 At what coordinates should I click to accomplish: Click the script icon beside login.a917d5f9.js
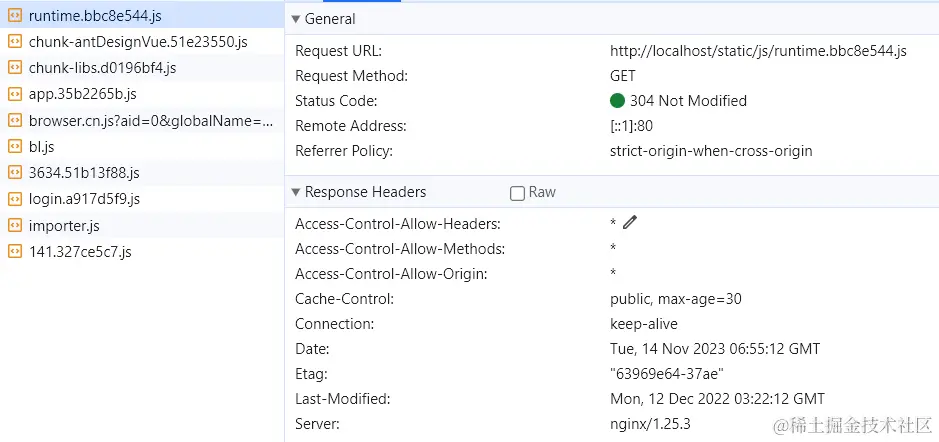click(14, 199)
